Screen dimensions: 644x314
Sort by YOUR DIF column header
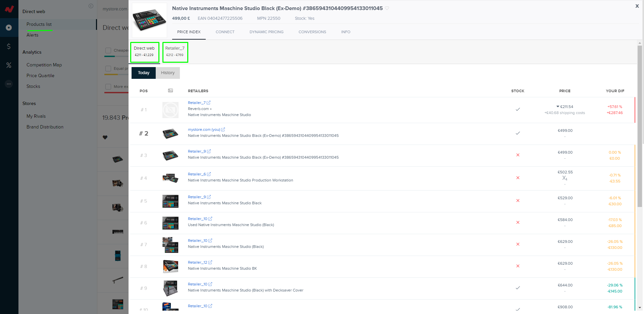click(x=615, y=91)
